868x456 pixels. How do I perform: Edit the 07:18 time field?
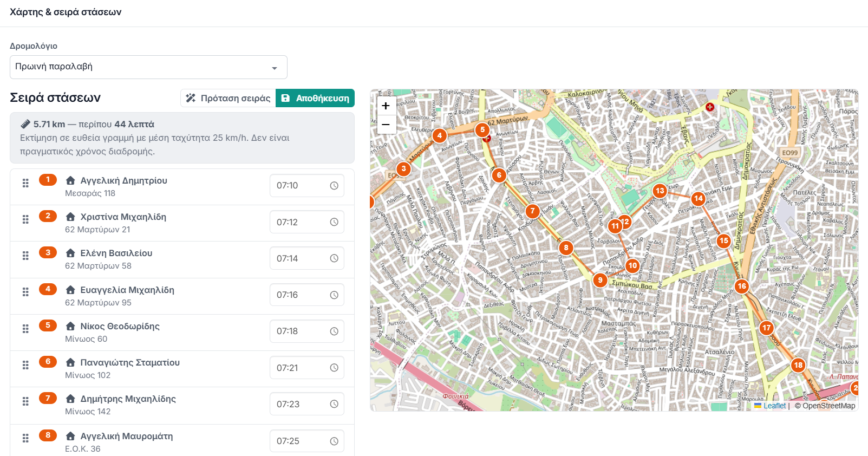(x=307, y=331)
